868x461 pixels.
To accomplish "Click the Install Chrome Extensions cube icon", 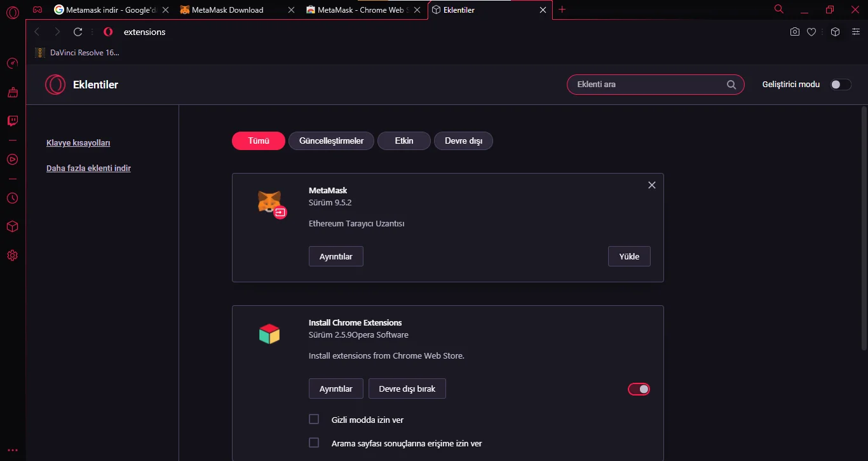I will click(269, 334).
